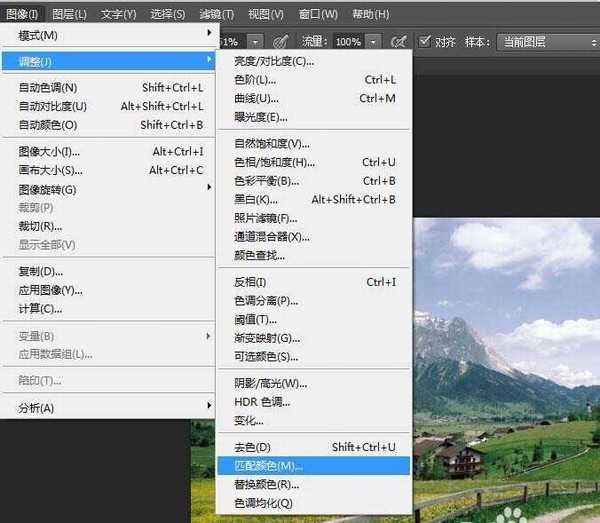
Task: Choose 去色(D) to desaturate image
Action: pyautogui.click(x=252, y=447)
